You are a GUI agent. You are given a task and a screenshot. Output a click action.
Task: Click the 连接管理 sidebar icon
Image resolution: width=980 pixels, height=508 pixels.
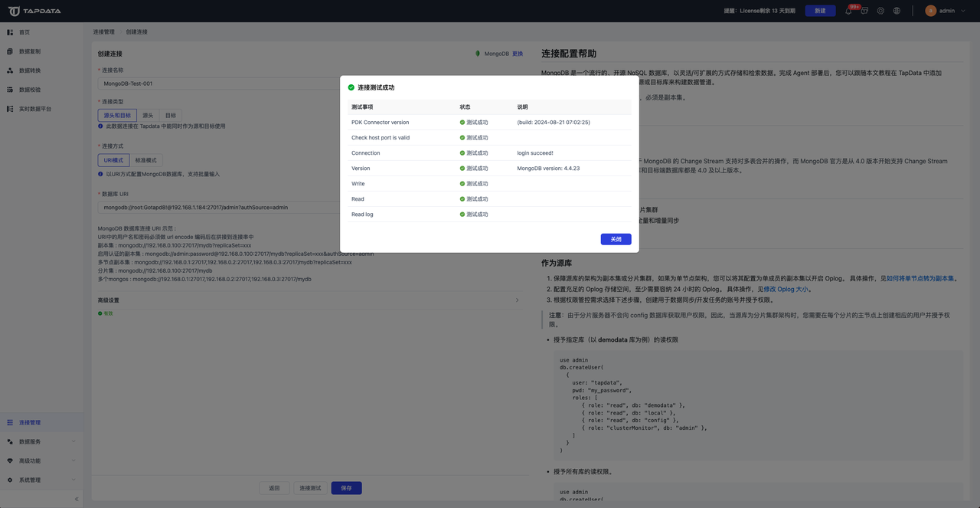(10, 422)
